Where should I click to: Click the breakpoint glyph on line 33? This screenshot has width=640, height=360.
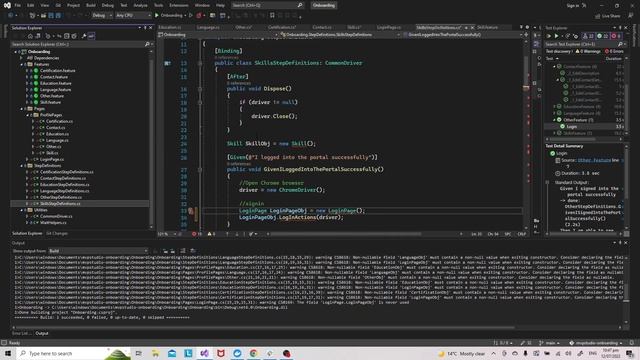[191, 211]
